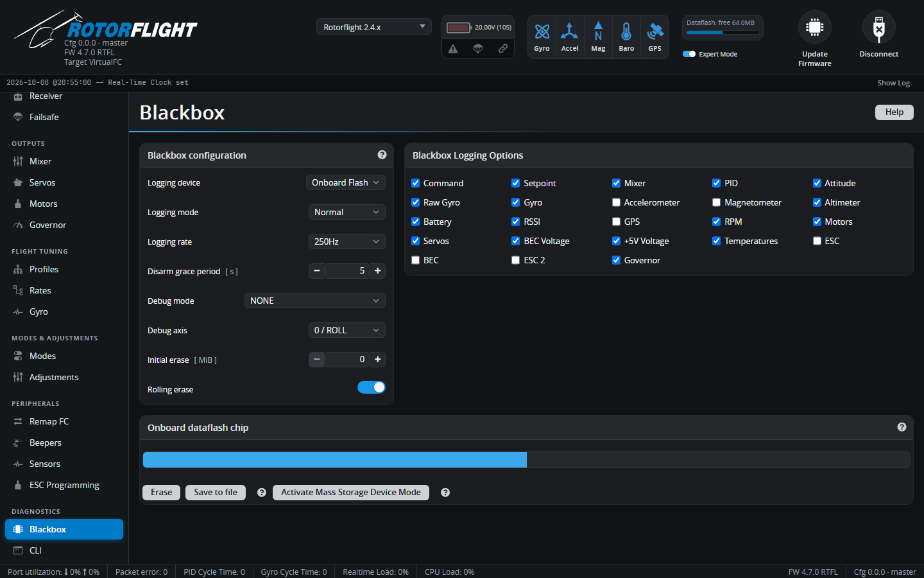Uncheck the Governor logging checkbox

616,260
